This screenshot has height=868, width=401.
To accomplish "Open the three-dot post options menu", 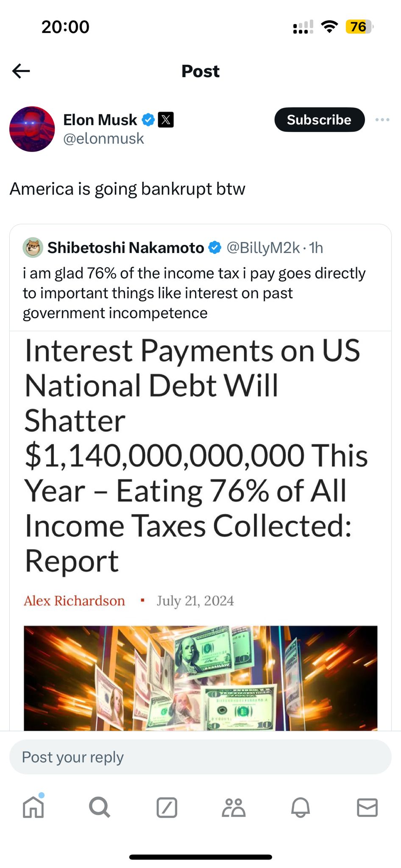I will (x=382, y=120).
